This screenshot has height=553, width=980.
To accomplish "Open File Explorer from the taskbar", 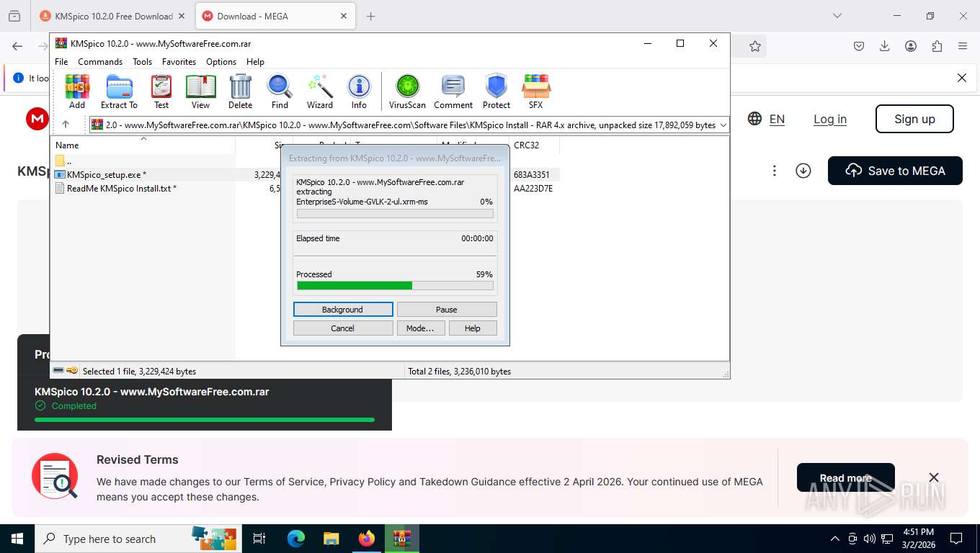I will (x=331, y=539).
